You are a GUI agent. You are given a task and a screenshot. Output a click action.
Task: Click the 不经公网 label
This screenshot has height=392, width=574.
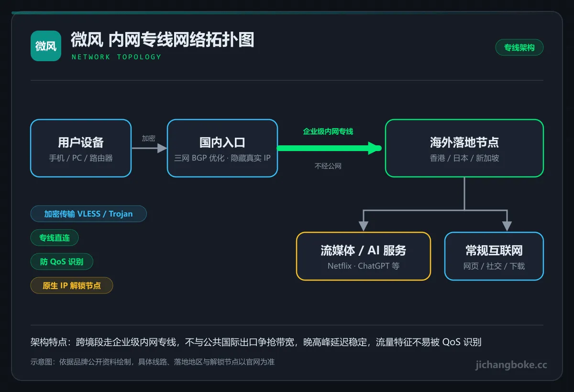point(328,166)
